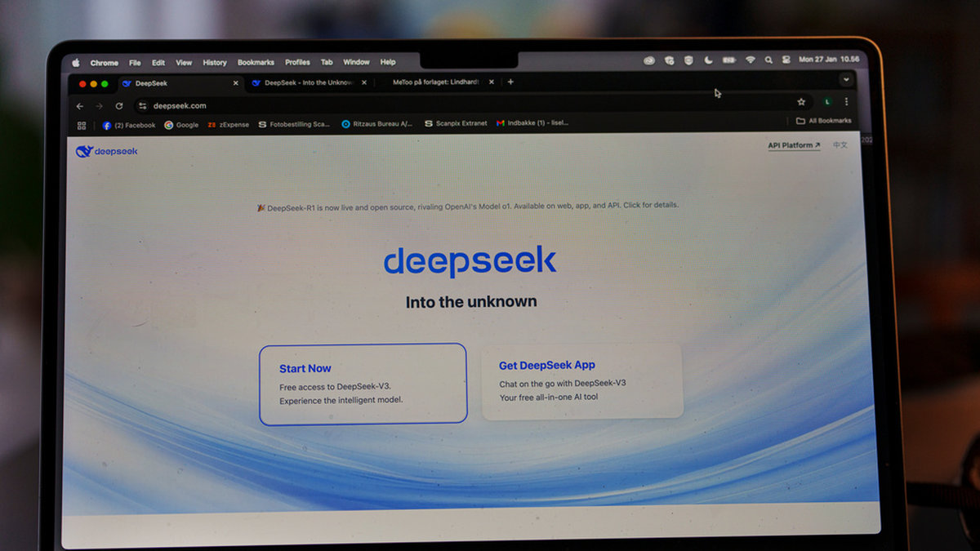980x551 pixels.
Task: Open the zExpense bookmark
Action: pos(229,125)
